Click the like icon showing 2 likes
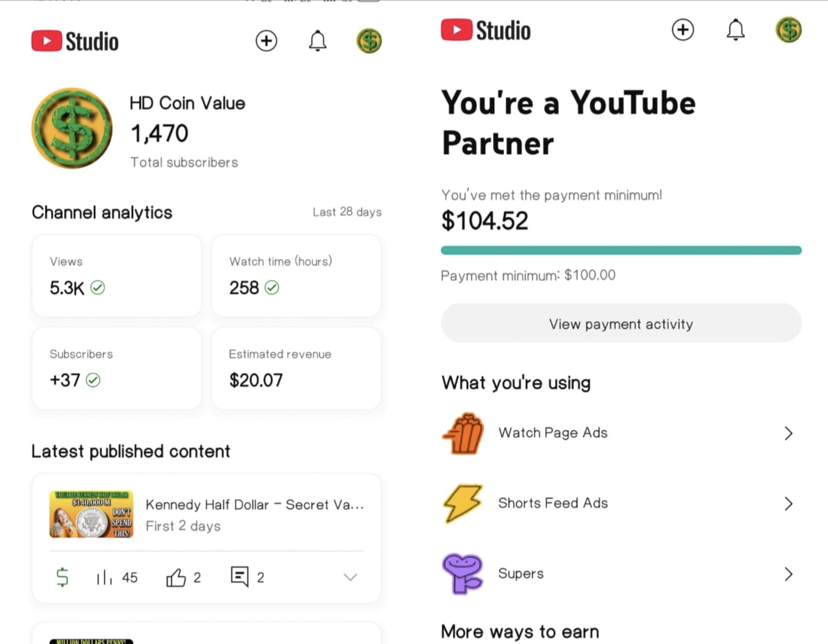This screenshot has height=644, width=828. tap(176, 577)
